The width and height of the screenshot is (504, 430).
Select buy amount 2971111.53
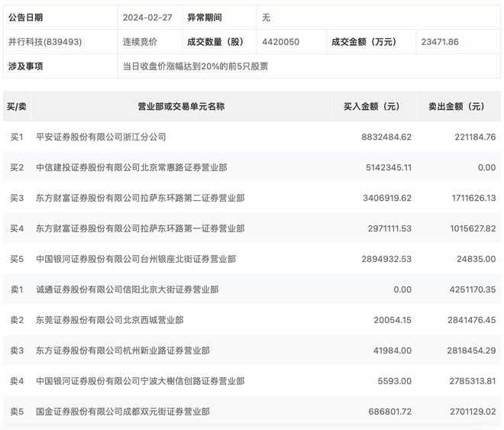click(389, 228)
